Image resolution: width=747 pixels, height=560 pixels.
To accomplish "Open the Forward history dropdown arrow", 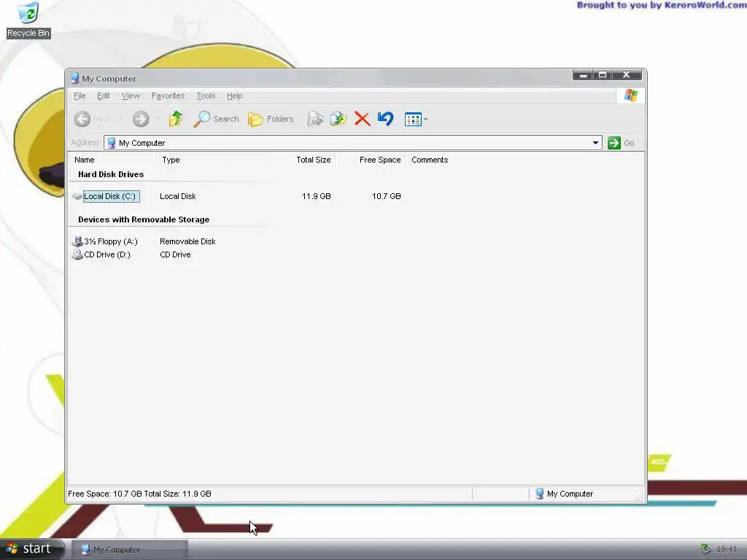I will (x=158, y=119).
